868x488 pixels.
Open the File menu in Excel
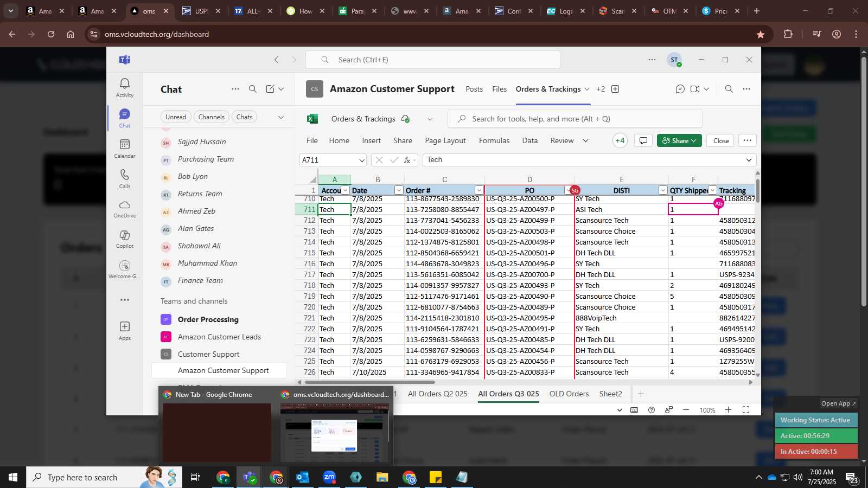312,140
